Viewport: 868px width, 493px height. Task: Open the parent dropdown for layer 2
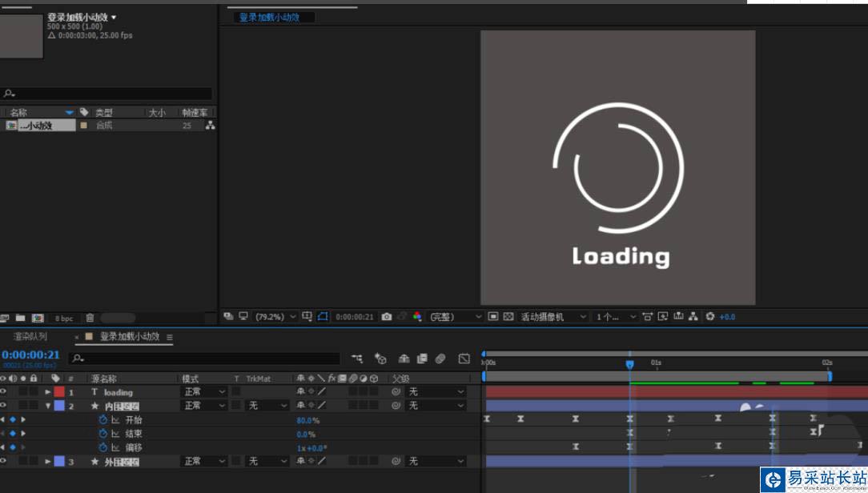[x=436, y=406]
